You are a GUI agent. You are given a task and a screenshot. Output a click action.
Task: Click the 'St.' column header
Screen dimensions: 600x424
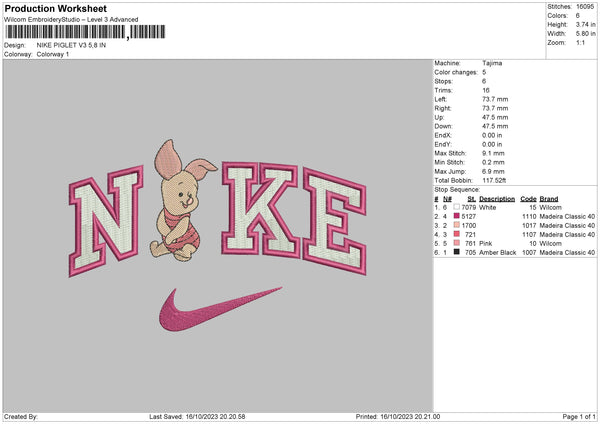pos(471,199)
